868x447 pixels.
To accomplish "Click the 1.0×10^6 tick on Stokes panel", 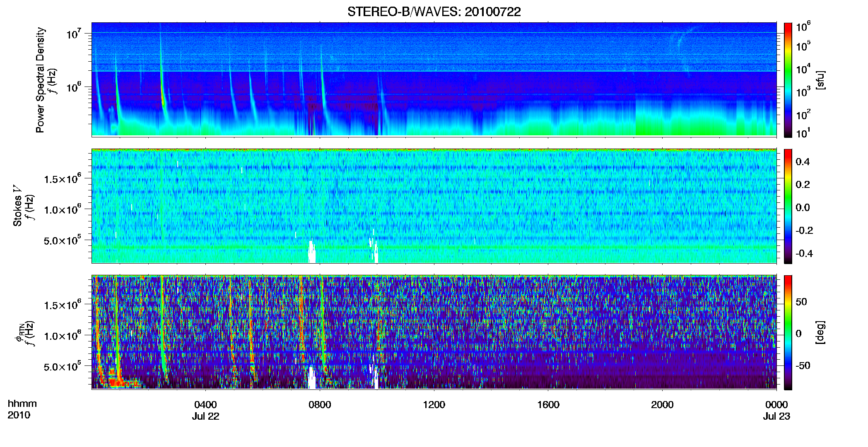I will 63,209.
